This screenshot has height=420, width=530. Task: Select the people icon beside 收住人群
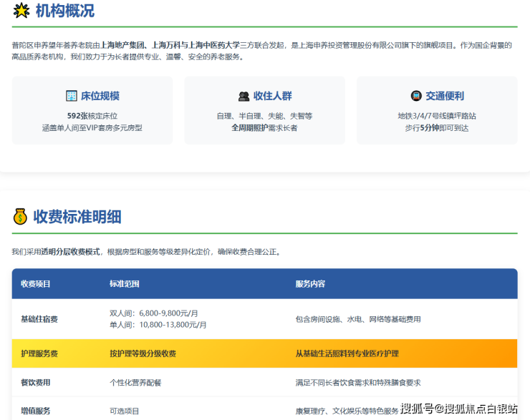point(244,96)
